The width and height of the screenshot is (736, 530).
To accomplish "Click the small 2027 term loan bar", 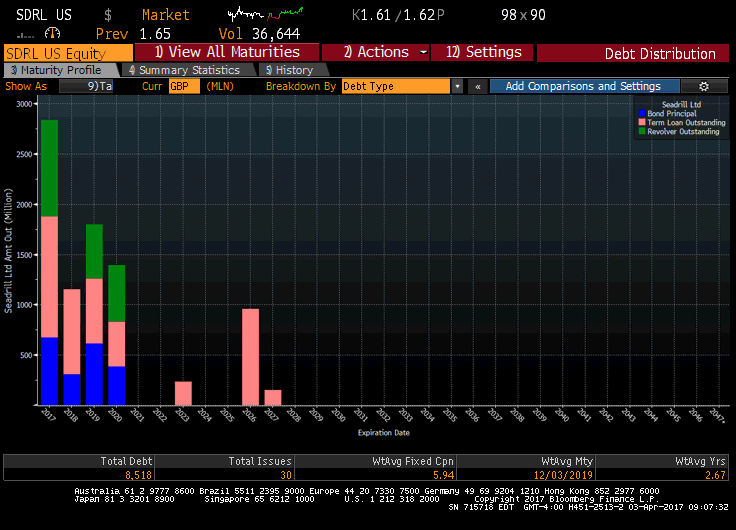I will point(273,397).
